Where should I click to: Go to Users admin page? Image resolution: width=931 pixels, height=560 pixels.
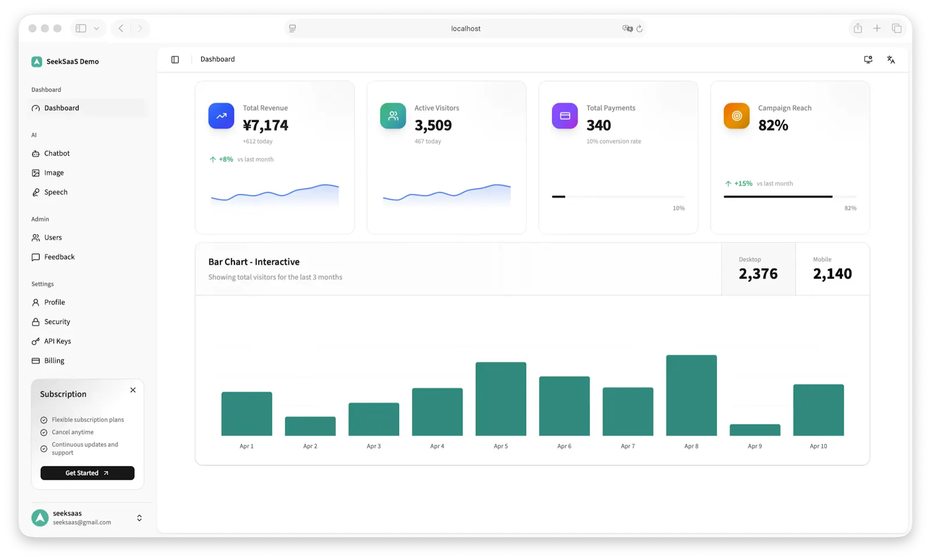[87, 238]
